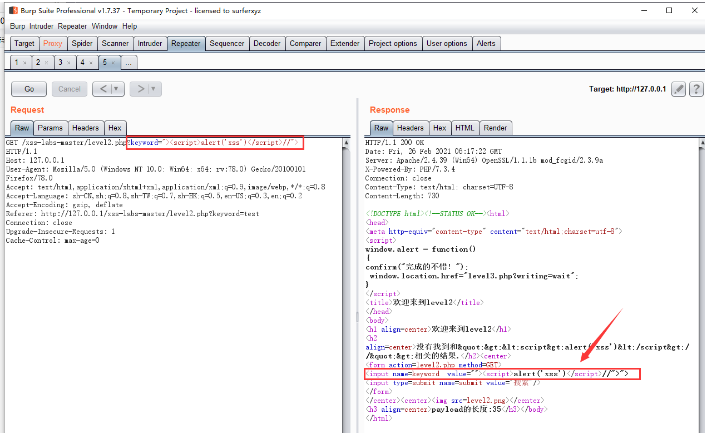
Task: Close Repeater tab 1 with its x
Action: pyautogui.click(x=25, y=62)
